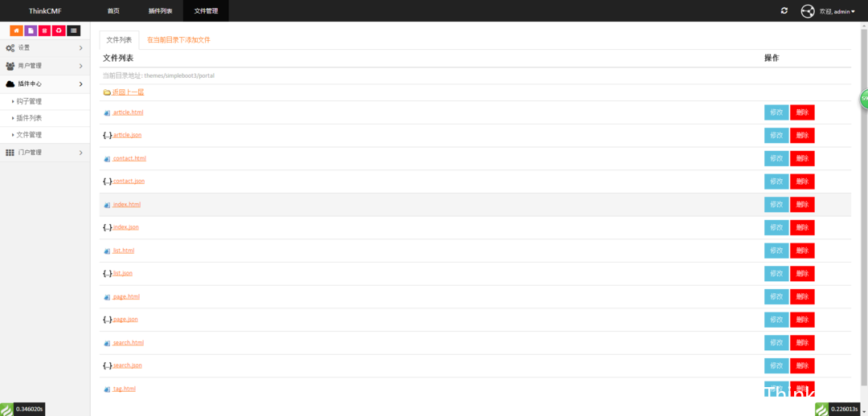Click red 删除 button for contact.json
The width and height of the screenshot is (868, 416).
tap(802, 181)
